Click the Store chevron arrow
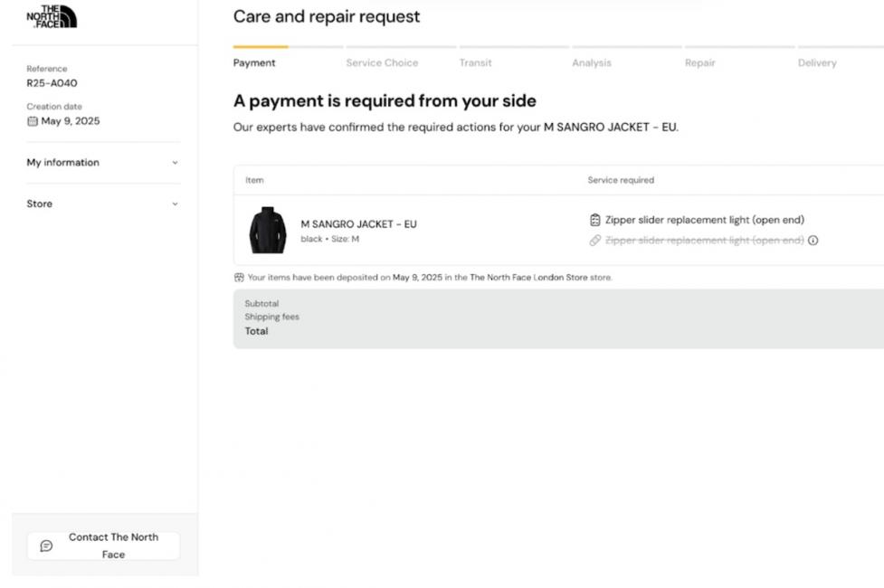884x588 pixels. pyautogui.click(x=175, y=204)
